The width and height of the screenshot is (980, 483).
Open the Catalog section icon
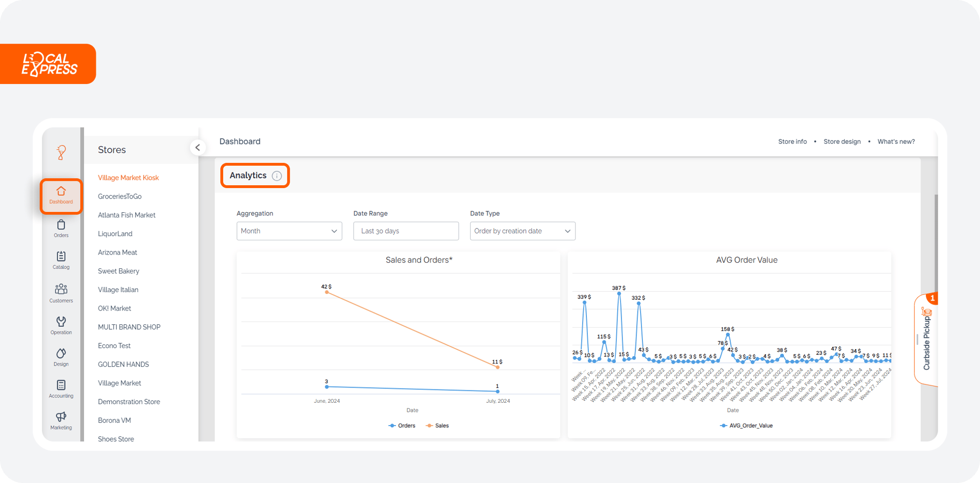click(x=61, y=259)
